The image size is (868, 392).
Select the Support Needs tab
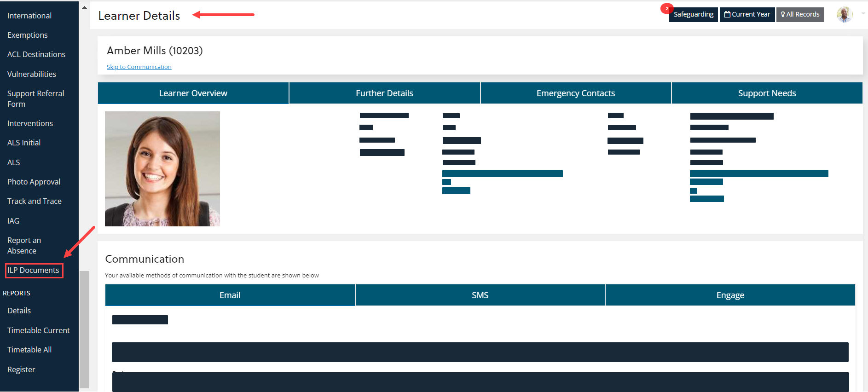[767, 93]
